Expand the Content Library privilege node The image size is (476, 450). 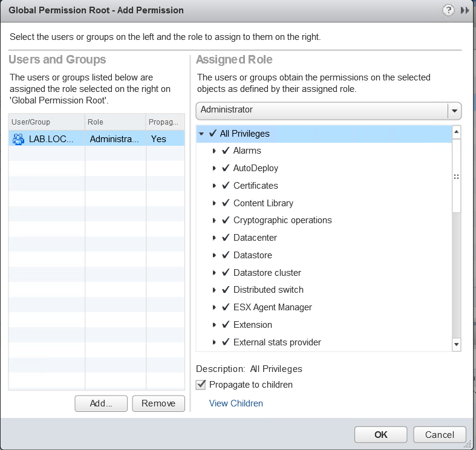click(x=215, y=203)
